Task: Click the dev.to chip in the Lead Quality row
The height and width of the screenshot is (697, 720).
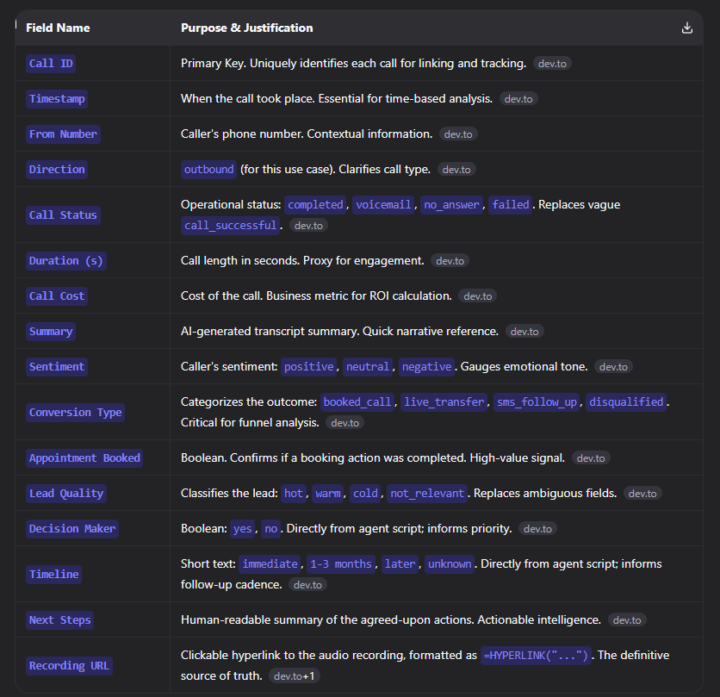Action: [641, 493]
